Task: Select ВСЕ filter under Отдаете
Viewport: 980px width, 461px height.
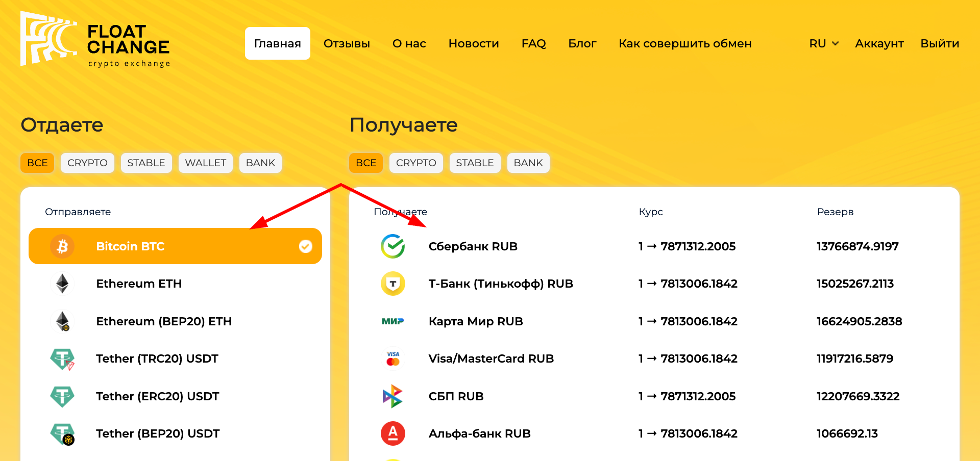Action: pyautogui.click(x=37, y=163)
